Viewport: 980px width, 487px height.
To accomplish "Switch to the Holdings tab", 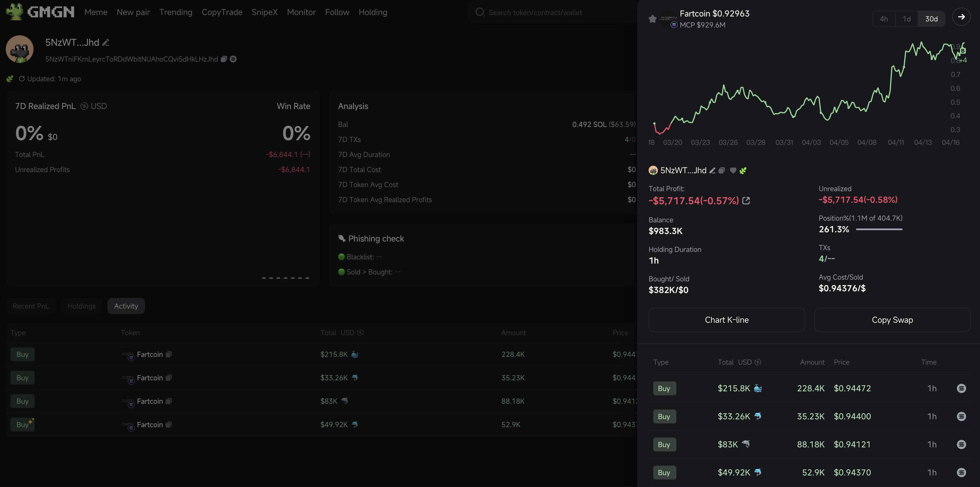I will coord(82,306).
